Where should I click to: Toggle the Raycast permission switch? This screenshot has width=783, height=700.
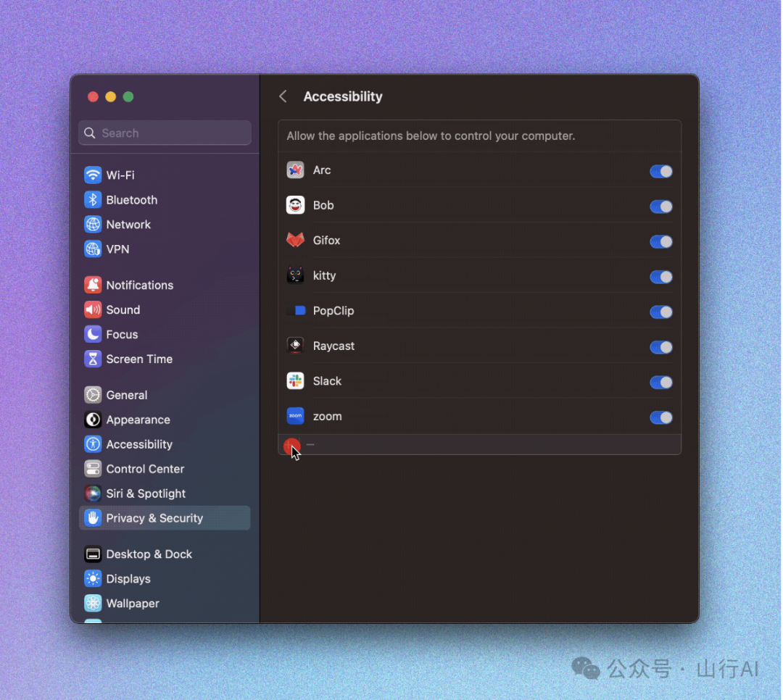[661, 347]
